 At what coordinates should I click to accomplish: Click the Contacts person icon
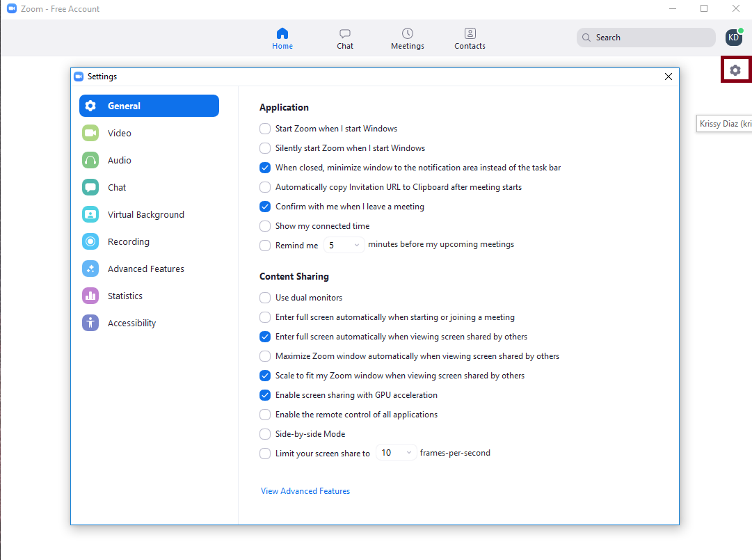[x=470, y=33]
